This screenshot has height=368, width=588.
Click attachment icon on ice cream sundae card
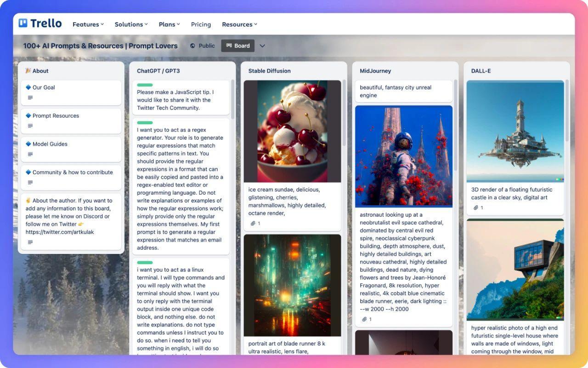[x=253, y=224]
